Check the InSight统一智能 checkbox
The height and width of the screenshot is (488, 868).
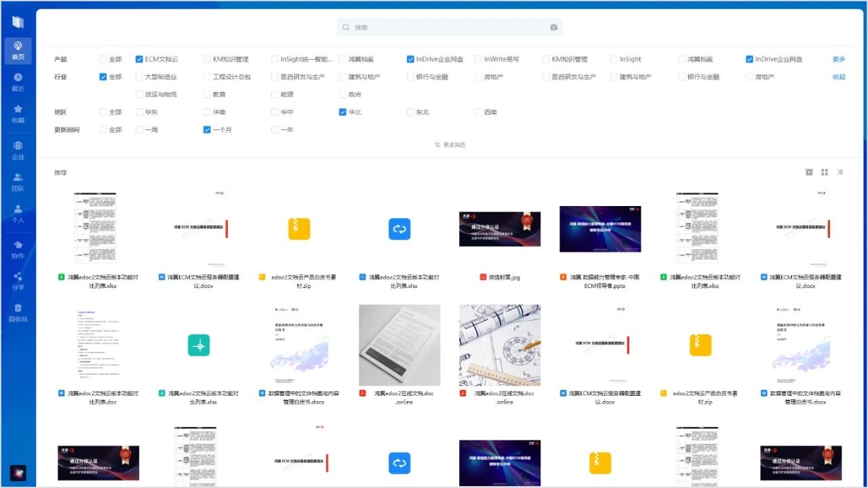click(275, 59)
